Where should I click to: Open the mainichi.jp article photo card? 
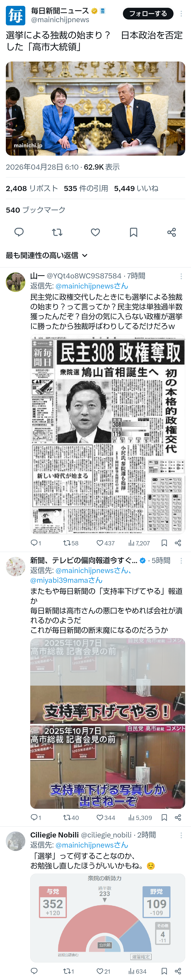[x=95, y=108]
